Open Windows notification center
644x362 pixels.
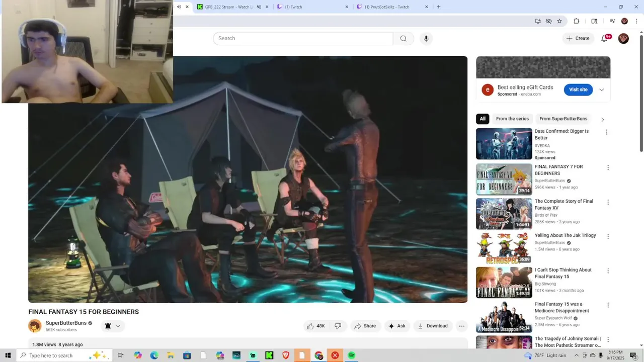[x=633, y=355]
